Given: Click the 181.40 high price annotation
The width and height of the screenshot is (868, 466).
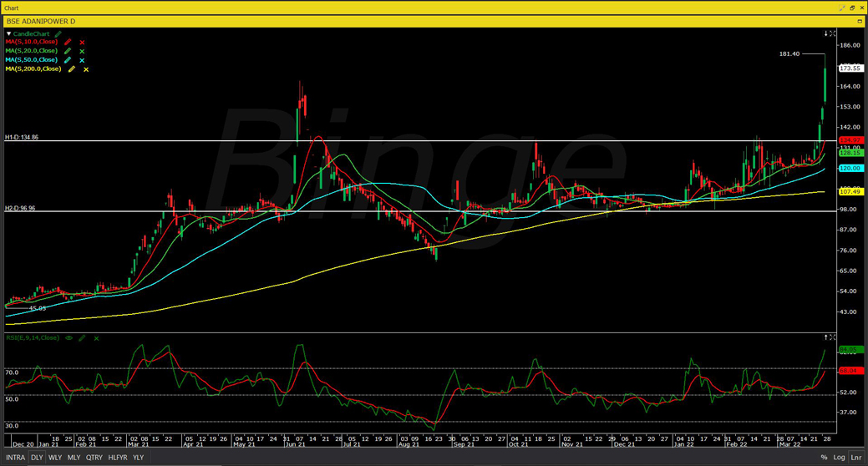Looking at the screenshot, I should click(789, 53).
